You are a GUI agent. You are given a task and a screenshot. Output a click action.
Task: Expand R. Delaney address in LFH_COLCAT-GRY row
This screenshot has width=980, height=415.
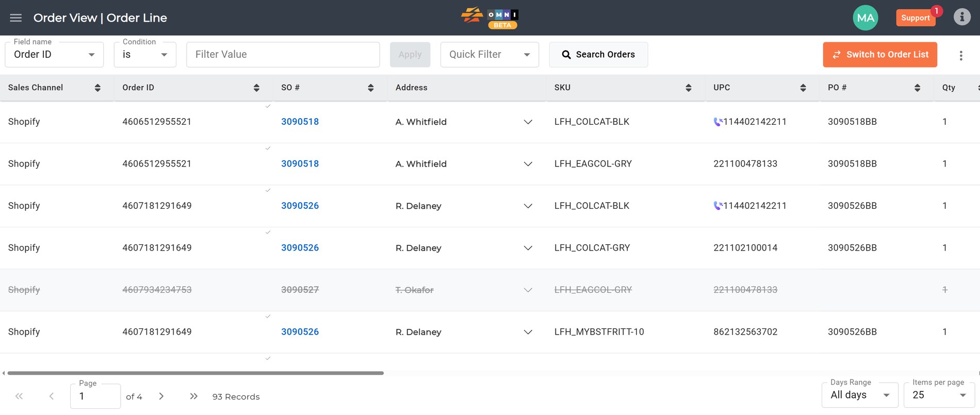pyautogui.click(x=528, y=248)
